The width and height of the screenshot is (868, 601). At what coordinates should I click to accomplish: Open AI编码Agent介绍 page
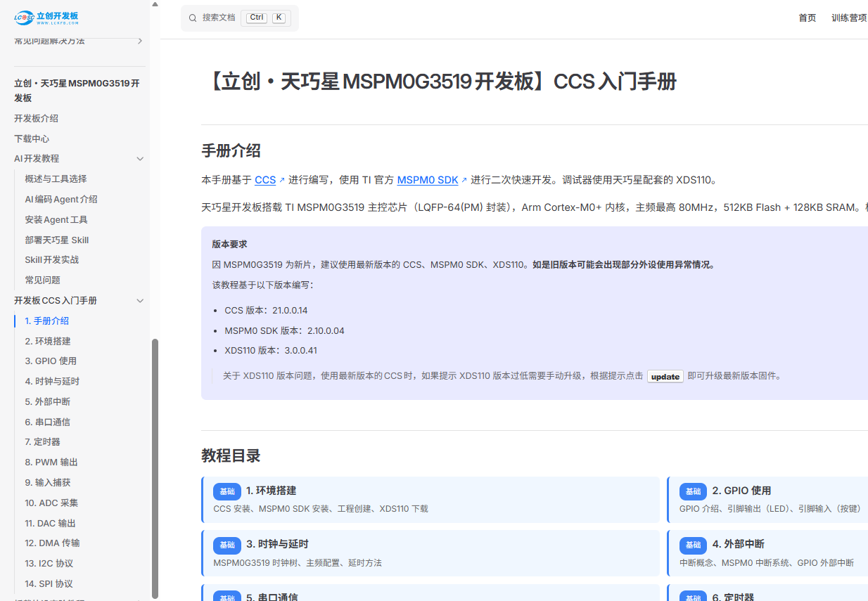[61, 200]
